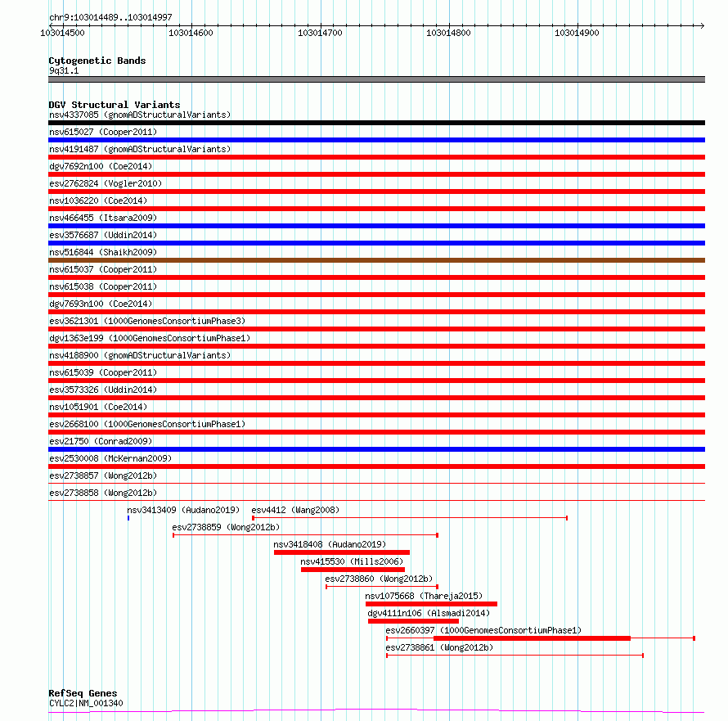The height and width of the screenshot is (721, 728).
Task: Select esv2738857 (Wong2012b) label
Action: point(103,475)
